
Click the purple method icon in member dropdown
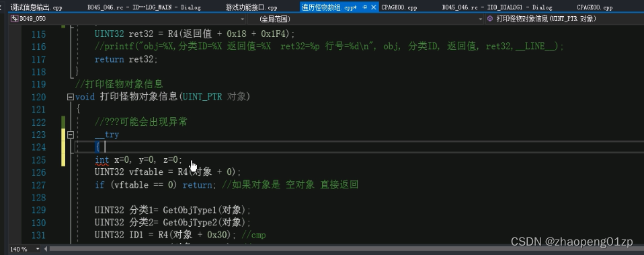(x=490, y=19)
